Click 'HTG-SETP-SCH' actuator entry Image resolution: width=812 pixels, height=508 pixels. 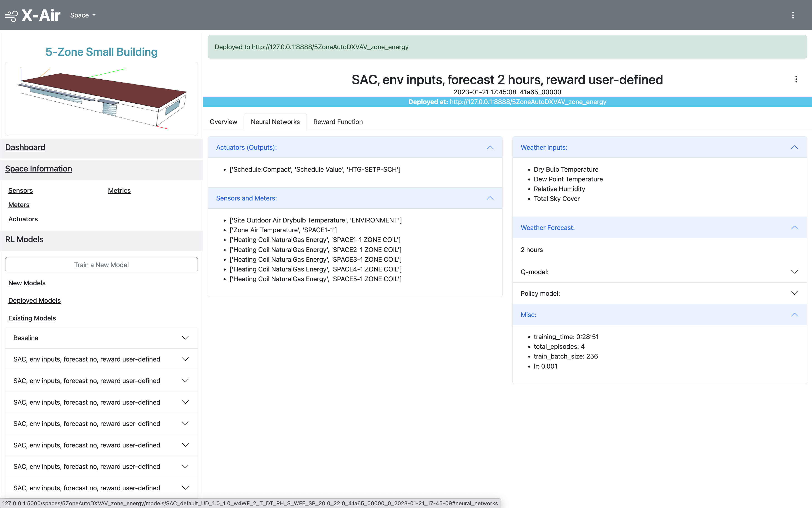tap(315, 169)
